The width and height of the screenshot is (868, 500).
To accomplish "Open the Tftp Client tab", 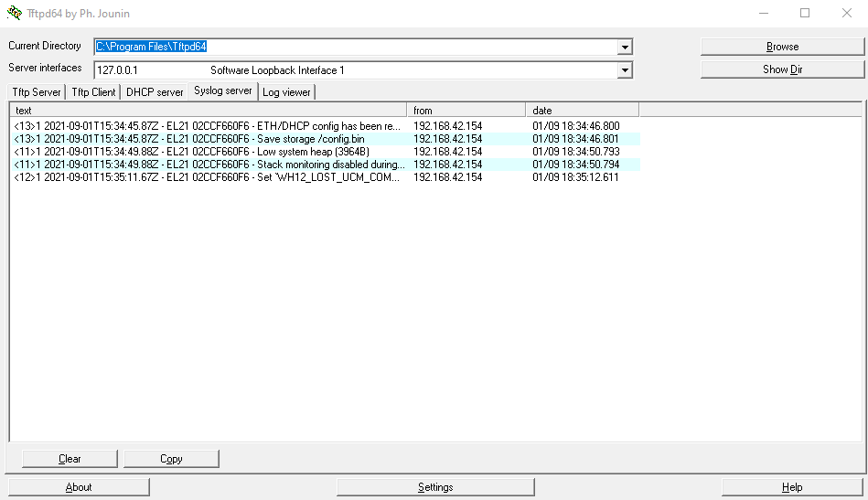I will [x=94, y=92].
